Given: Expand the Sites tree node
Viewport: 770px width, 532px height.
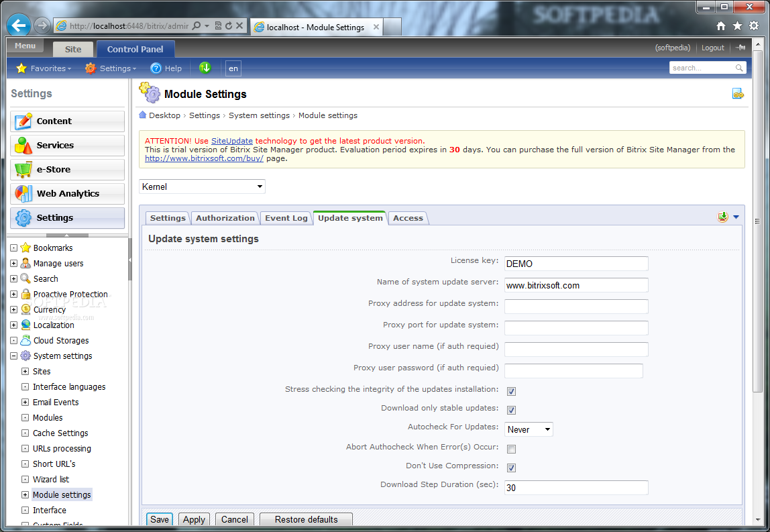Looking at the screenshot, I should coord(25,372).
